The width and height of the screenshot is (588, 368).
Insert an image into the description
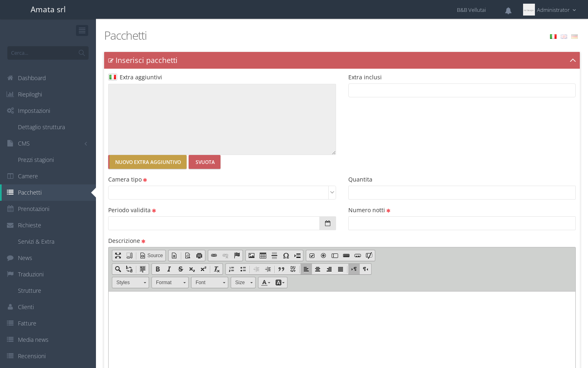tap(252, 256)
